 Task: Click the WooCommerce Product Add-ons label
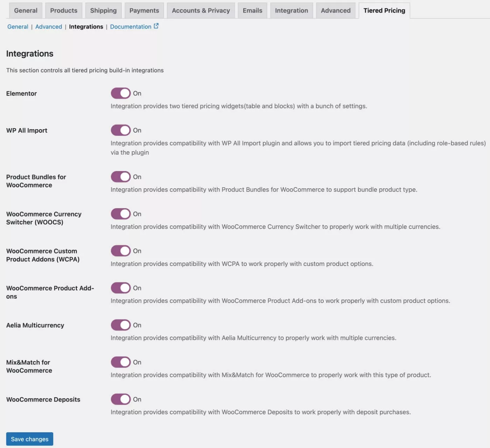click(x=50, y=292)
